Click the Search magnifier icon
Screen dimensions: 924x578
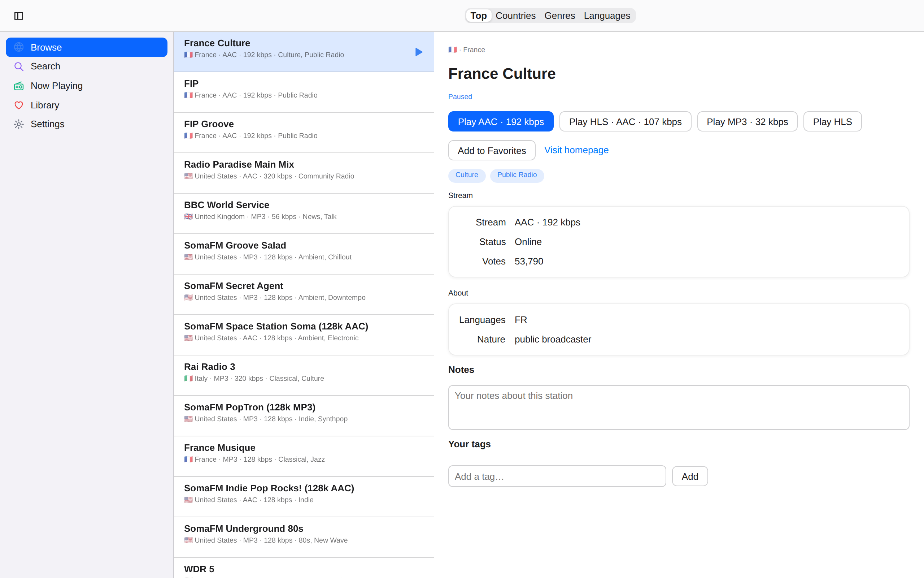point(19,66)
